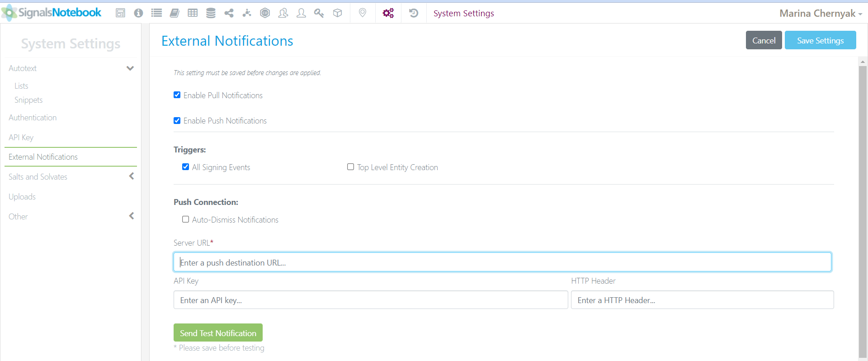Image resolution: width=868 pixels, height=361 pixels.
Task: Click the API Key input field
Action: 371,300
